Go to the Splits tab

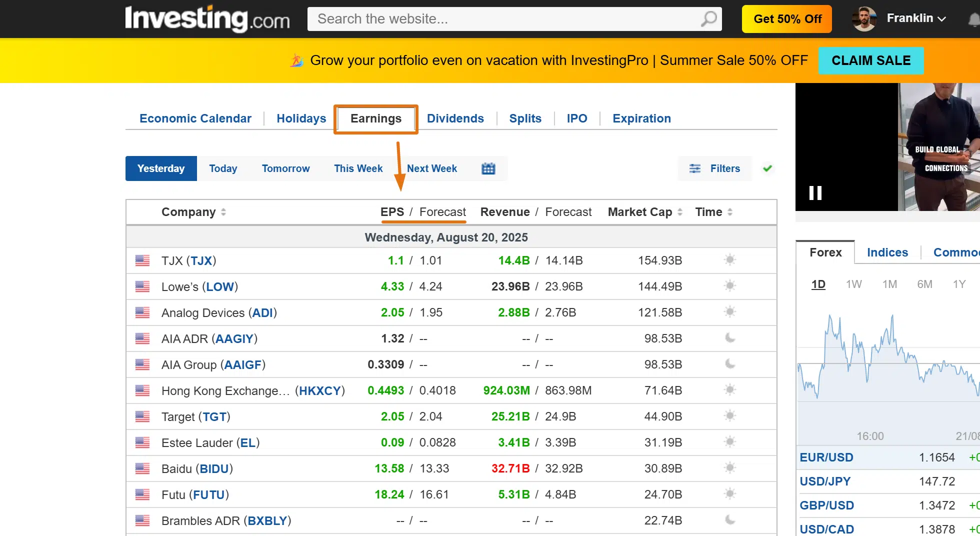(x=525, y=118)
